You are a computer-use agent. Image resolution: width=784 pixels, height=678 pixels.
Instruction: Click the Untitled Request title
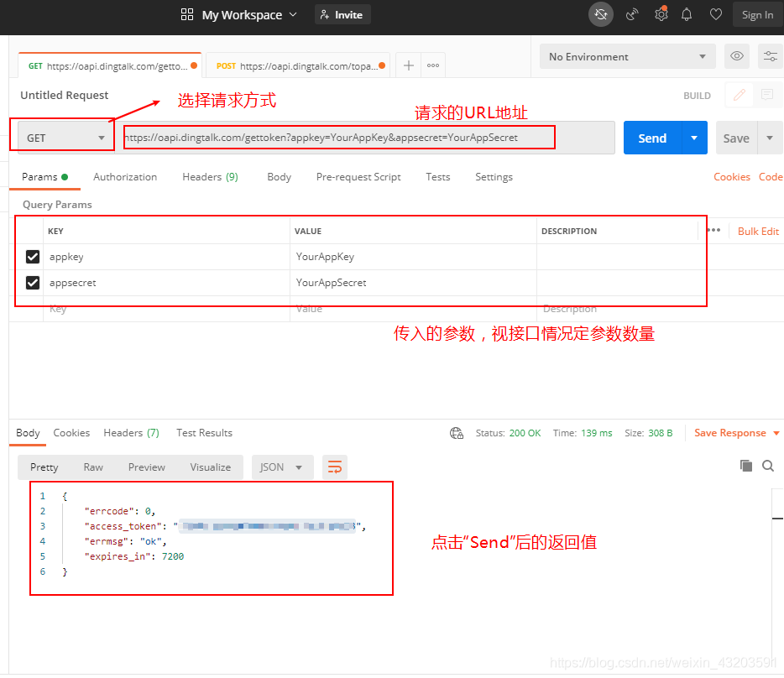pos(64,95)
